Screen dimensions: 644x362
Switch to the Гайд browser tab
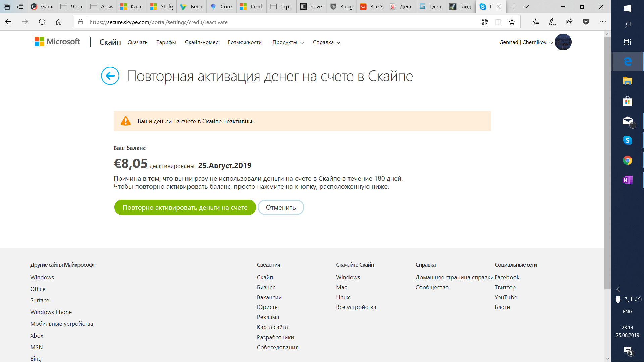tap(461, 7)
